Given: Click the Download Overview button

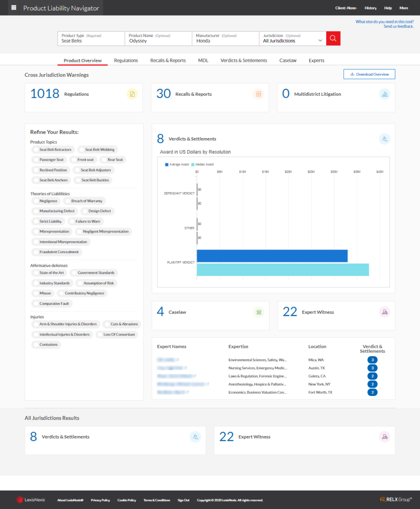Looking at the screenshot, I should pyautogui.click(x=369, y=74).
